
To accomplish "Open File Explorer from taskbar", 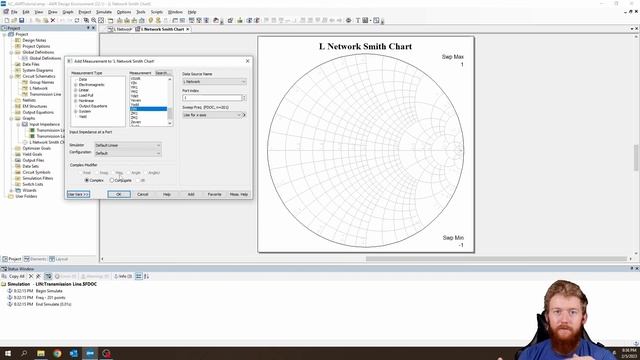I will [41, 353].
